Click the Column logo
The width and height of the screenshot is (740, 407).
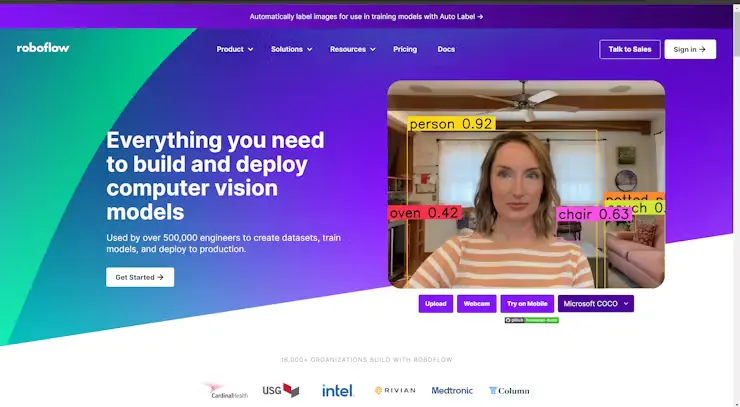pos(509,390)
